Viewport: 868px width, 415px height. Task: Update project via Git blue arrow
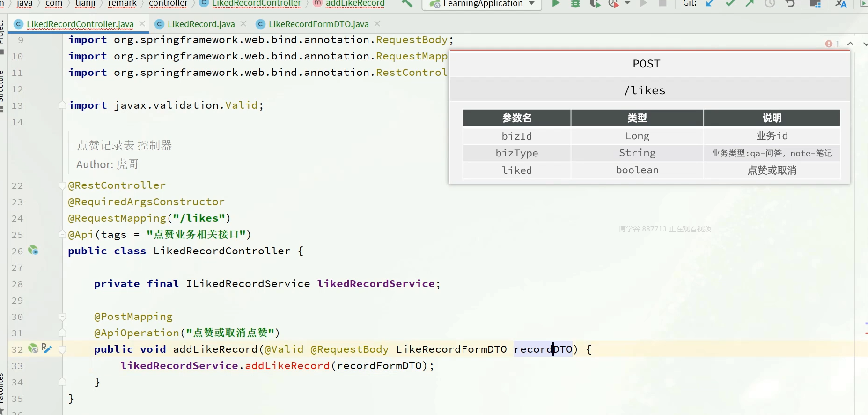click(710, 4)
